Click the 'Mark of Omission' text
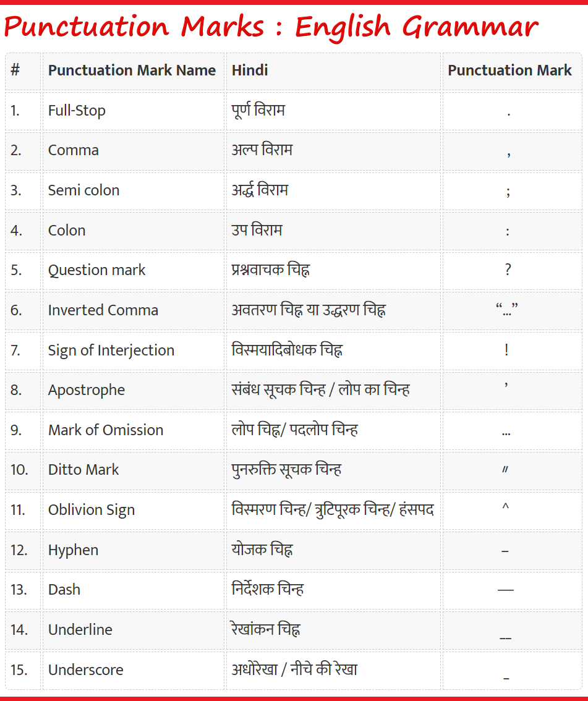 click(x=106, y=430)
